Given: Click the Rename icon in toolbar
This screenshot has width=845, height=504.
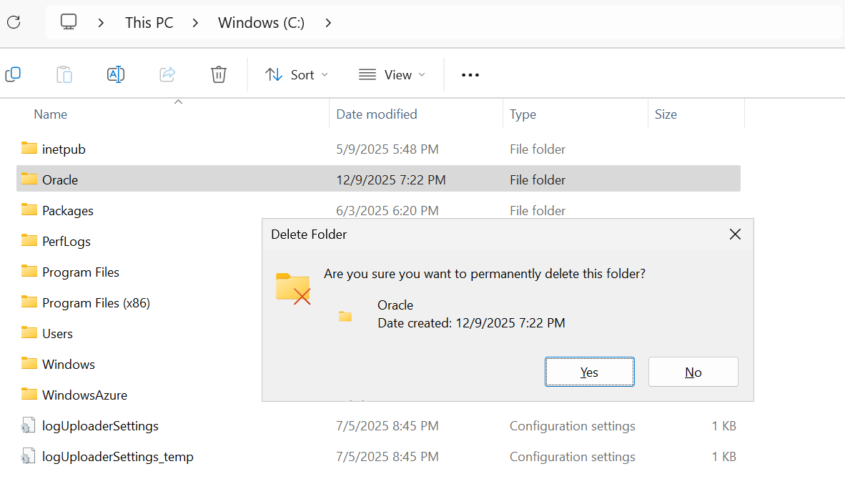Looking at the screenshot, I should point(116,74).
